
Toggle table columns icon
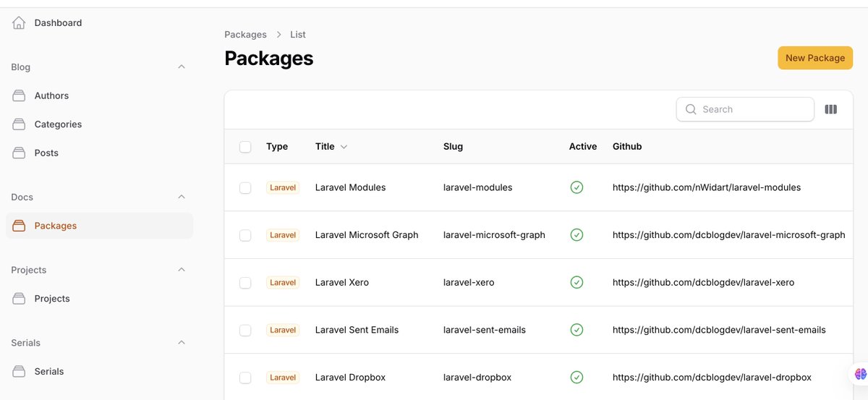click(x=830, y=110)
